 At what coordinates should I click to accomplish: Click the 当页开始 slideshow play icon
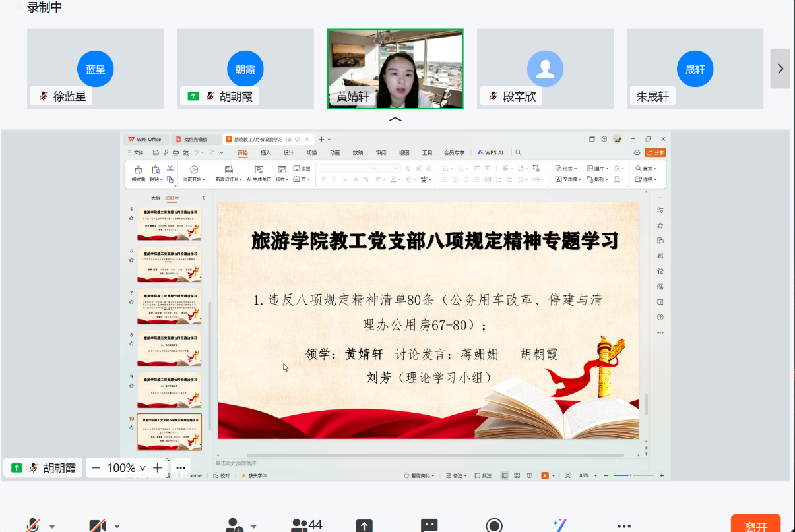click(x=194, y=169)
